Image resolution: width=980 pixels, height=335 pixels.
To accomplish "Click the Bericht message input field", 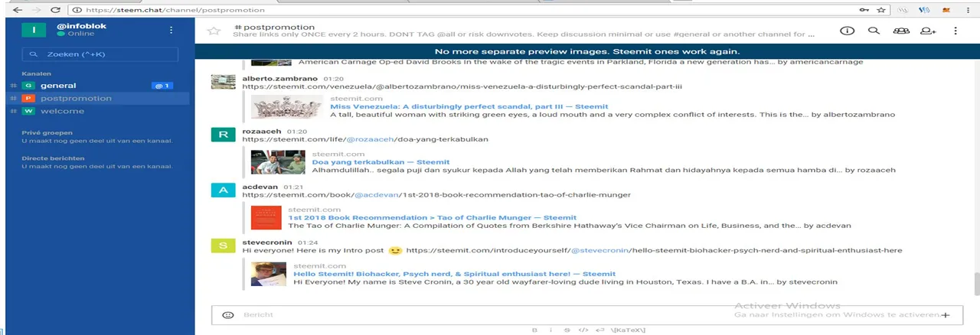I will 586,314.
